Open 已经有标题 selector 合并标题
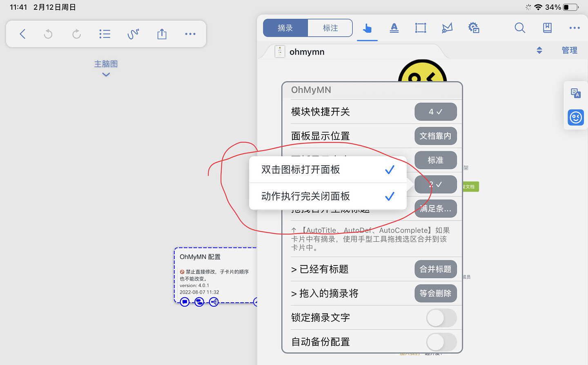Screen dimensions: 588x365 (x=436, y=269)
